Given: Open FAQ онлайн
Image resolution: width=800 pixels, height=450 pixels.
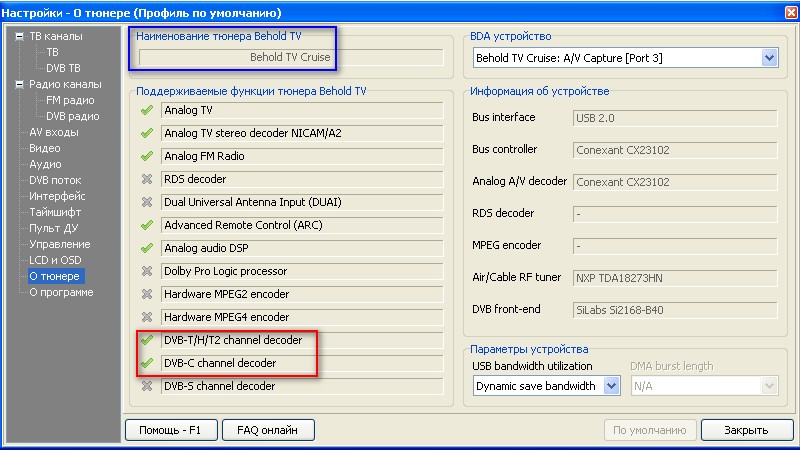Looking at the screenshot, I should (268, 430).
